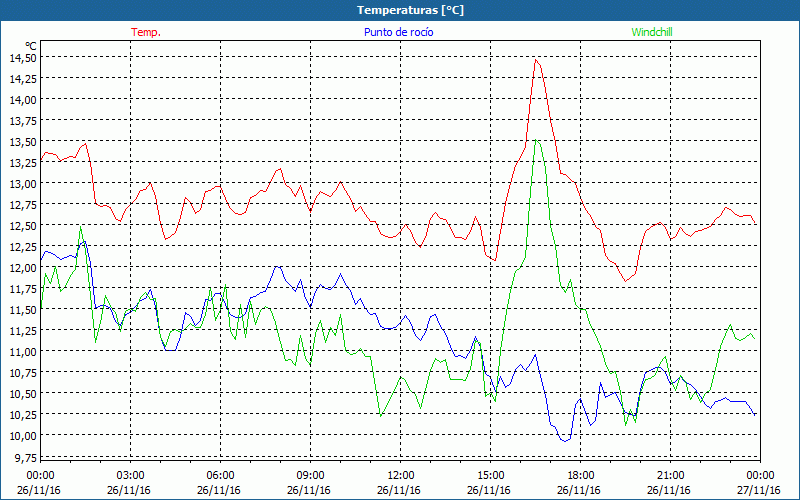Click the 15:00 time axis label

[x=490, y=476]
